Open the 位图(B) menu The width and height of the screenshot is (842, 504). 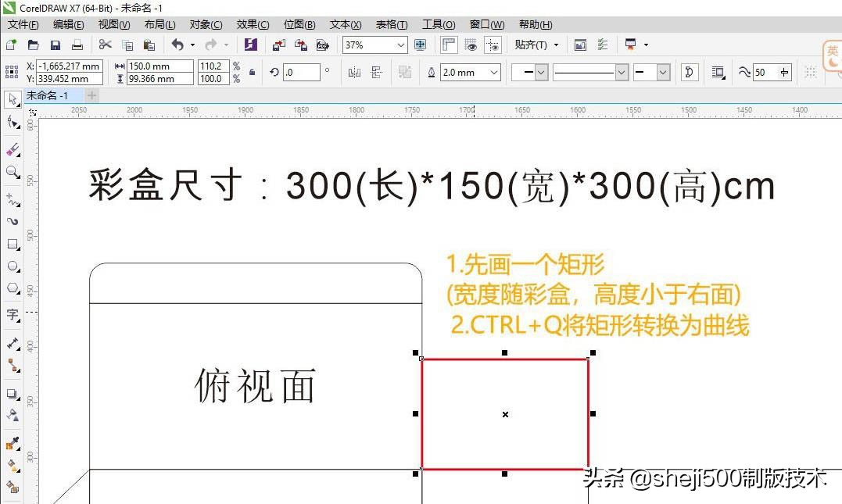(299, 25)
